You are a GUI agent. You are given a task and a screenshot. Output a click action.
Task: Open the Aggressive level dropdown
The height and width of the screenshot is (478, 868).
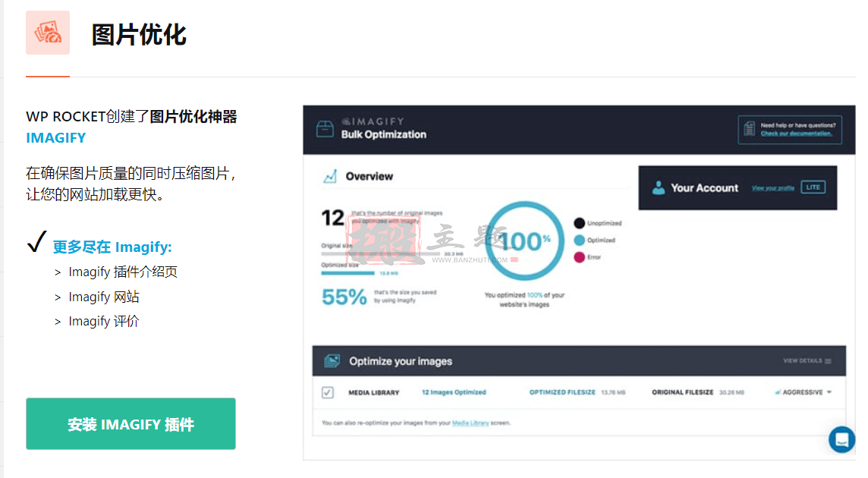804,392
